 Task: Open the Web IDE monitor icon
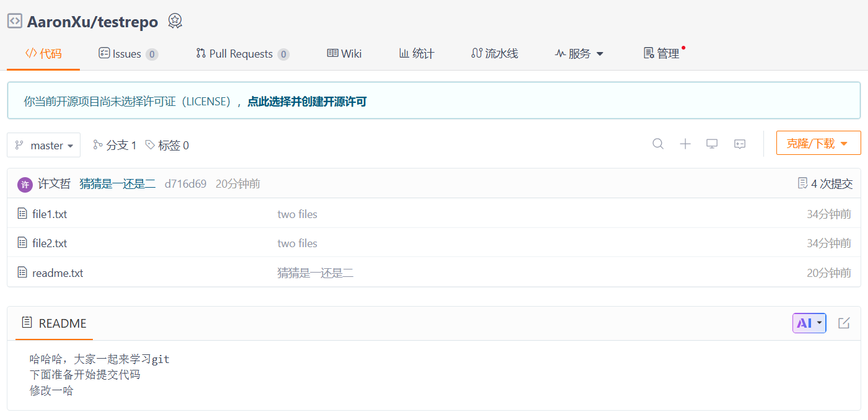click(712, 144)
